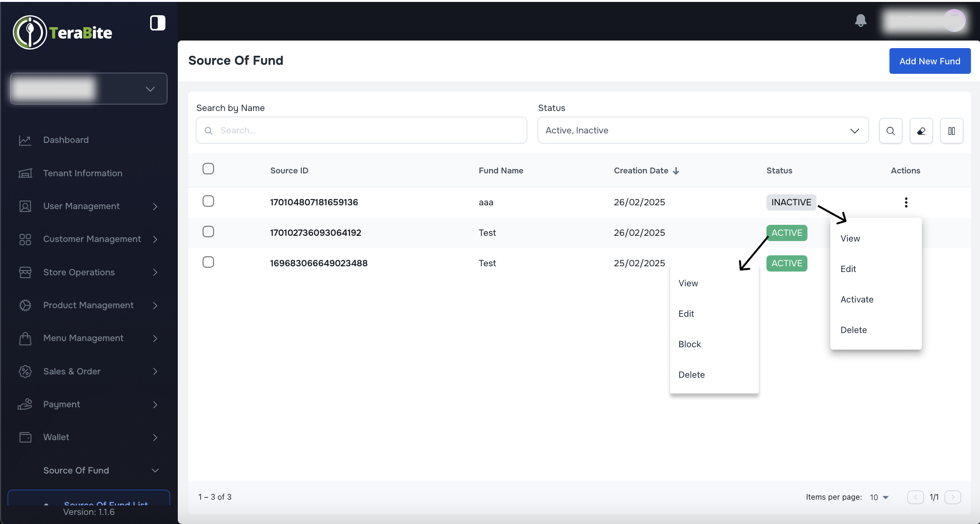Select the Wallet section in the sidebar
980x524 pixels.
(56, 437)
